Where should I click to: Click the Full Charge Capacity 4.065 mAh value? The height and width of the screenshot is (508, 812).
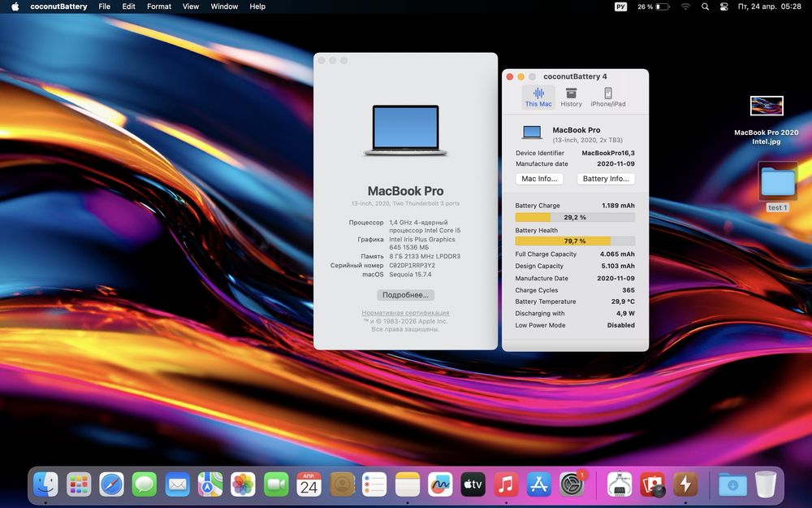tap(617, 254)
